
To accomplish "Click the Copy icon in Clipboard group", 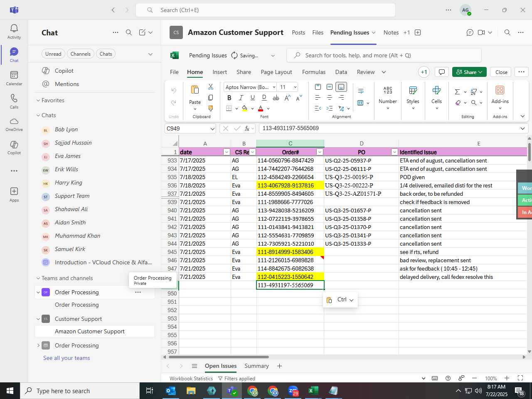I will [211, 98].
